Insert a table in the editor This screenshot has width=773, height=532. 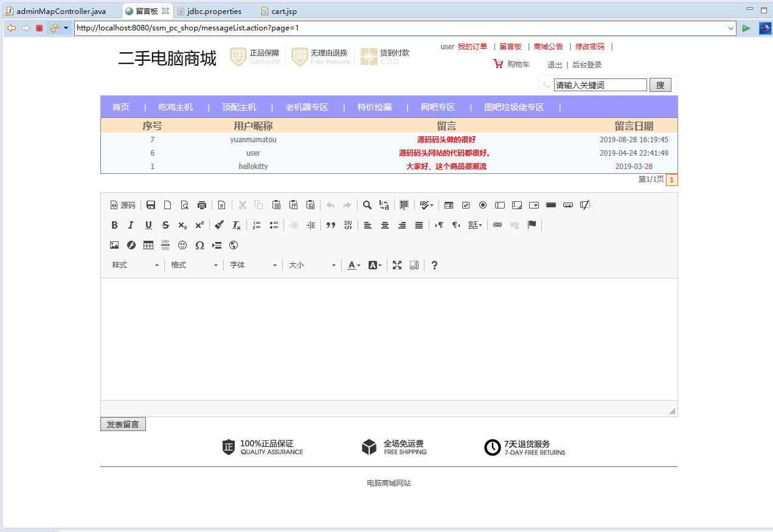[x=148, y=245]
